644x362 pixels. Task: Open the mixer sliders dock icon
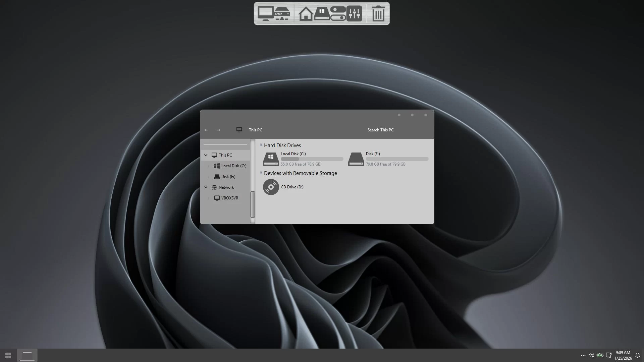point(354,14)
